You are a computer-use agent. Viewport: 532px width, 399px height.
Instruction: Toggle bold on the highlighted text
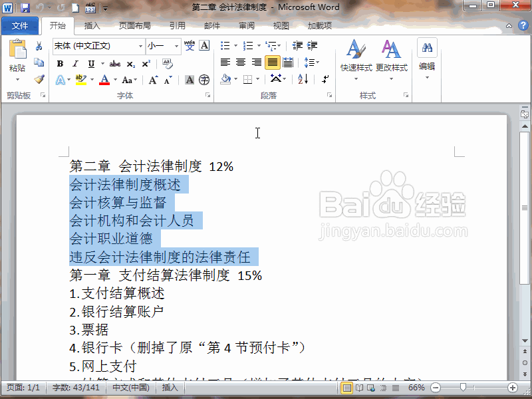tap(60, 64)
